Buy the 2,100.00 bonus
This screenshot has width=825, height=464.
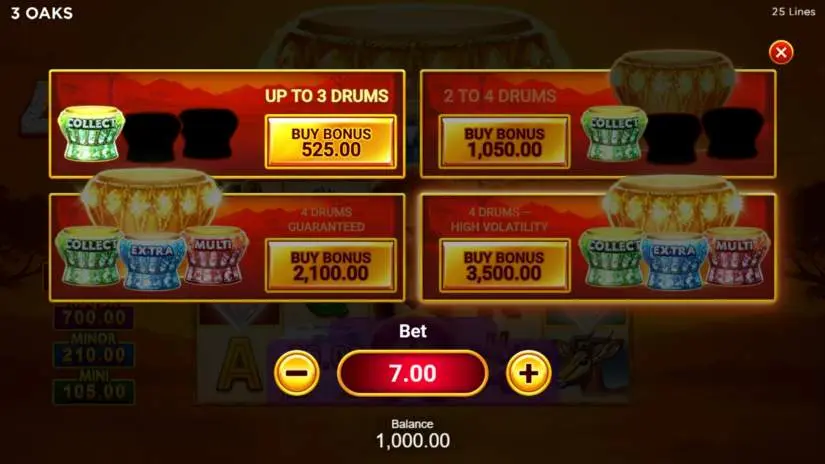tap(331, 265)
